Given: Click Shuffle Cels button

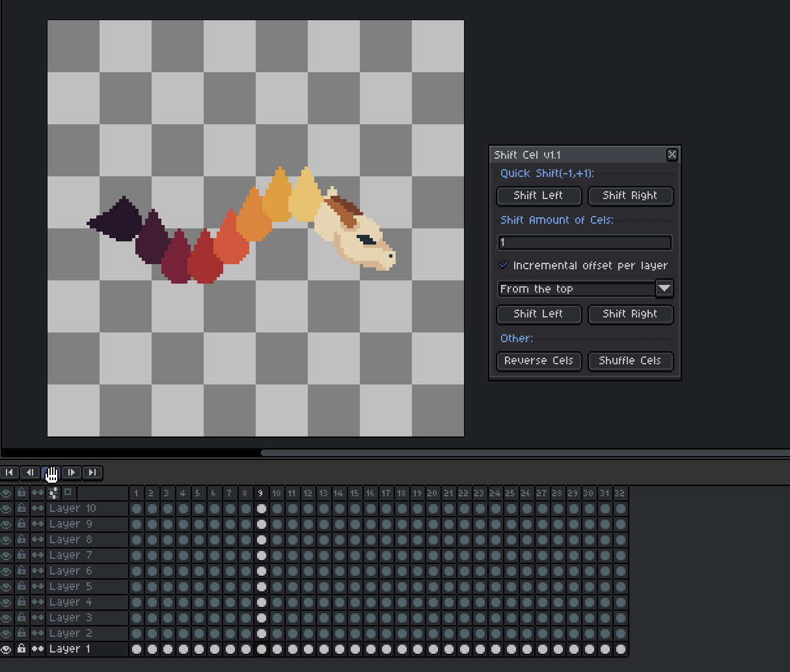Looking at the screenshot, I should point(631,361).
